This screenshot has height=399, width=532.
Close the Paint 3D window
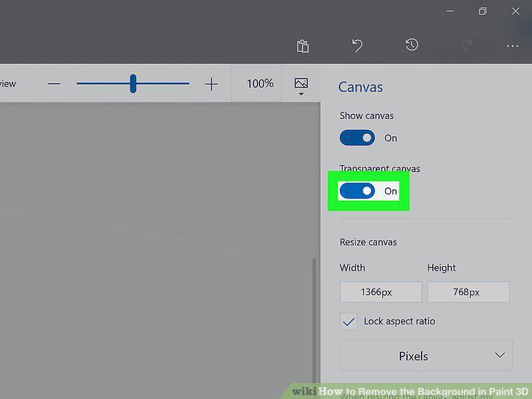pyautogui.click(x=515, y=11)
